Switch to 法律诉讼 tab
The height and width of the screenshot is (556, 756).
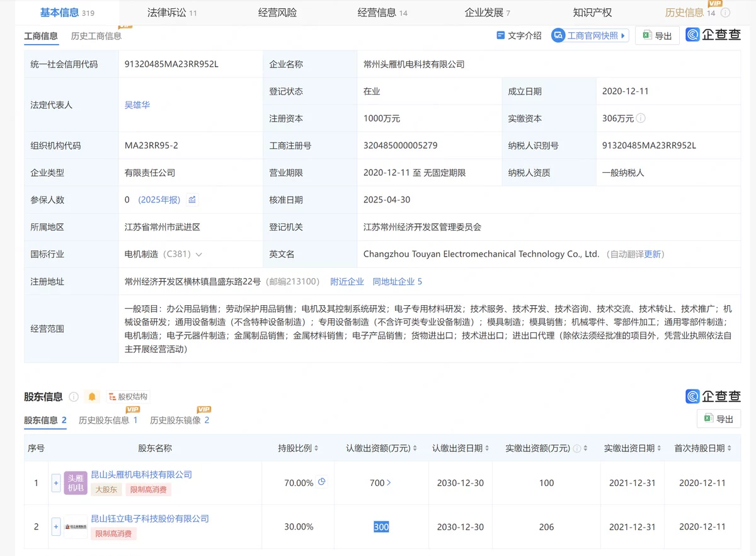(x=171, y=13)
